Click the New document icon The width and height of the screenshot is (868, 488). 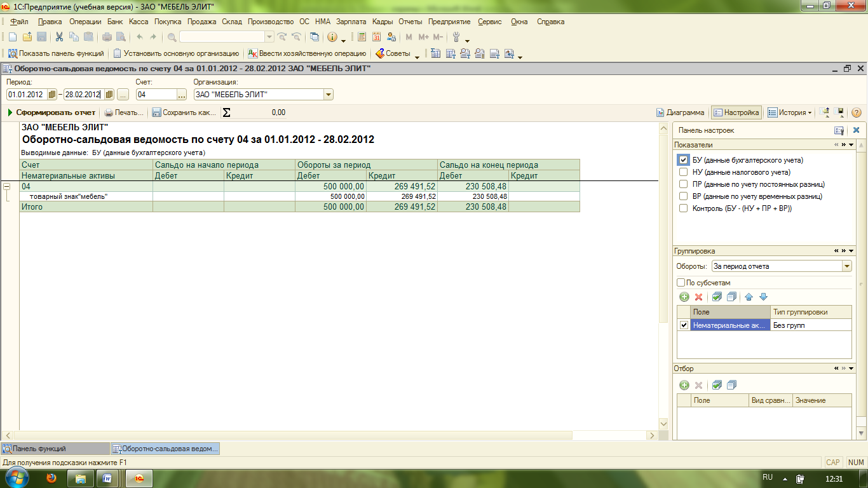coord(12,37)
